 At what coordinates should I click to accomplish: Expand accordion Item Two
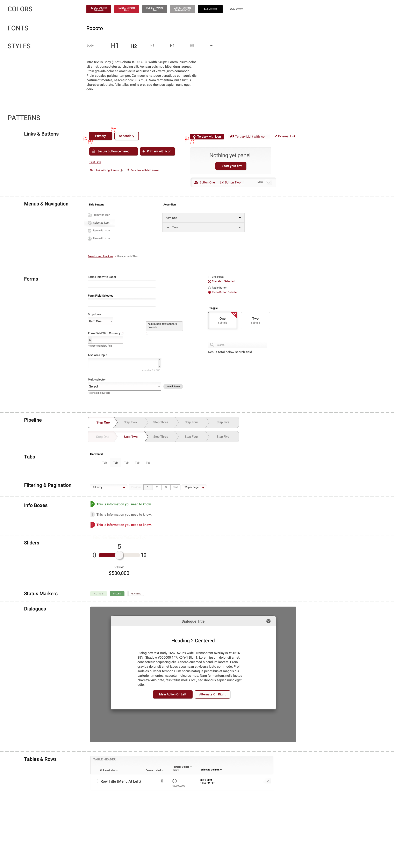(x=203, y=227)
